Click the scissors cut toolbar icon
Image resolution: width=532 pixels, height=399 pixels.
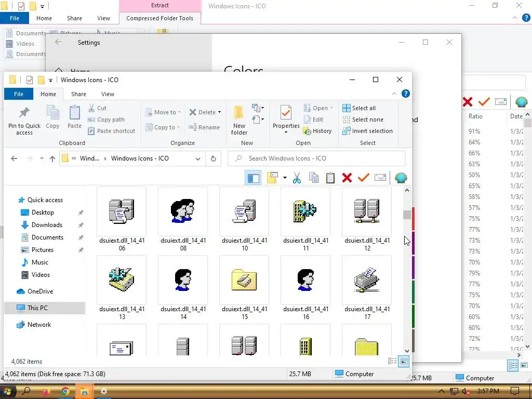[297, 178]
